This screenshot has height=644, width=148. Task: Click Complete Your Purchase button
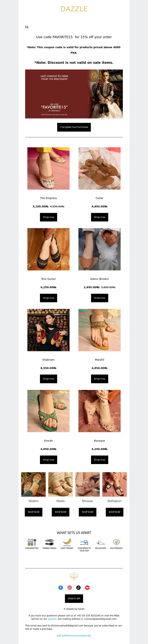point(74,127)
